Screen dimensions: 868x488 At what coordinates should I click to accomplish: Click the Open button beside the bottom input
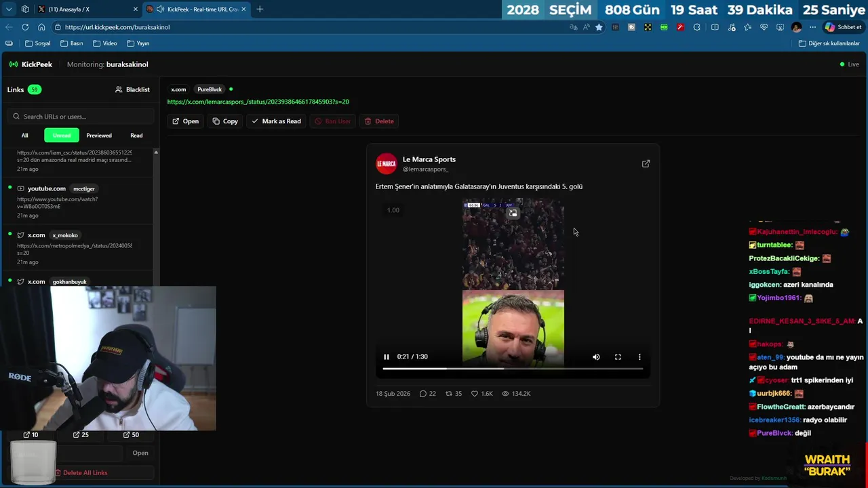[140, 453]
